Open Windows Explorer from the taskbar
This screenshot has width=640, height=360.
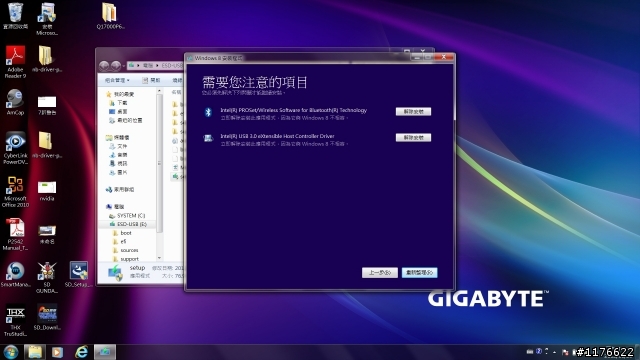pyautogui.click(x=35, y=352)
